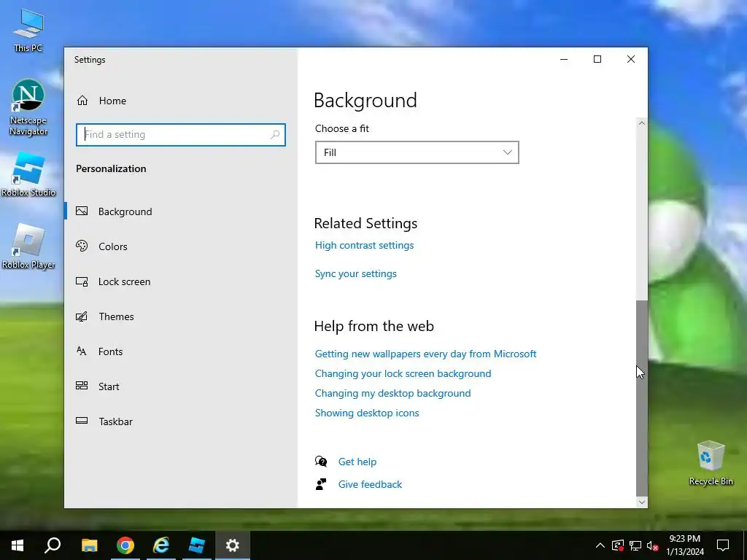The height and width of the screenshot is (560, 747).
Task: Select the Netscape Navigator desktop shortcut
Action: tap(28, 108)
